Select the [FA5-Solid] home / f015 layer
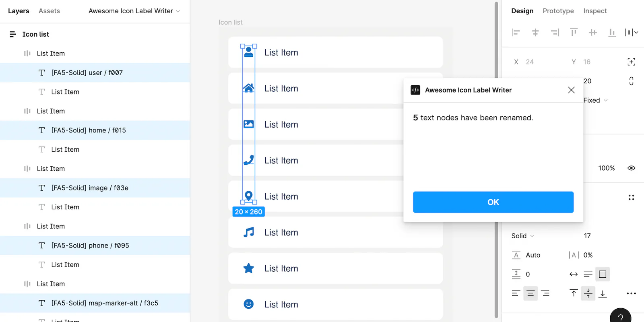Screen dimensions: 644x322 pyautogui.click(x=95, y=130)
